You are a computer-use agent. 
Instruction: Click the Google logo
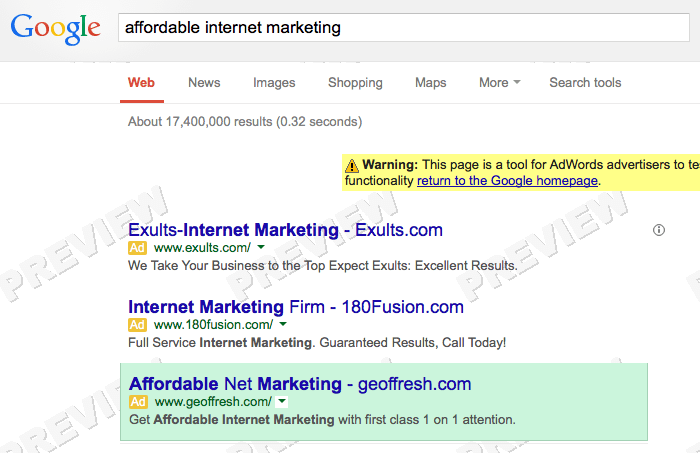click(56, 29)
